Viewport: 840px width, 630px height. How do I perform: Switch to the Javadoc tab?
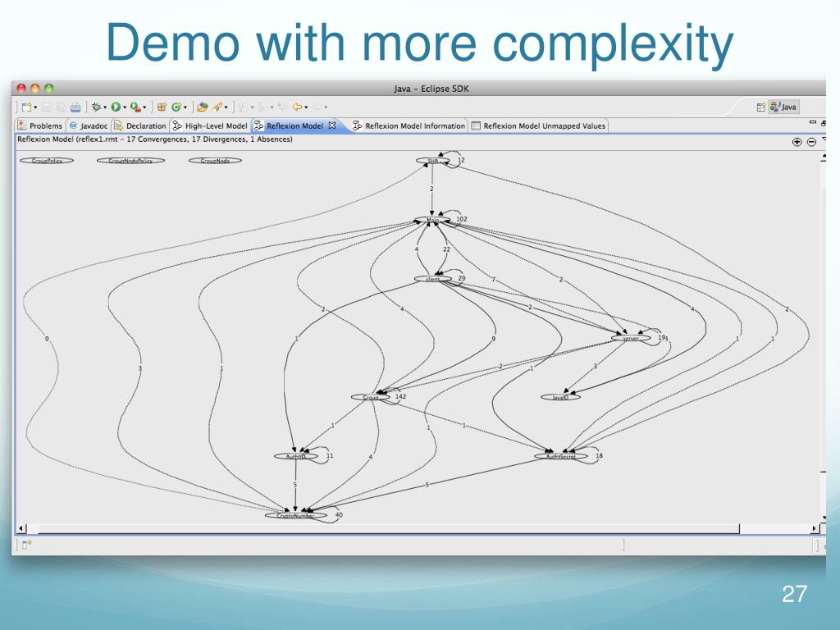[x=89, y=126]
